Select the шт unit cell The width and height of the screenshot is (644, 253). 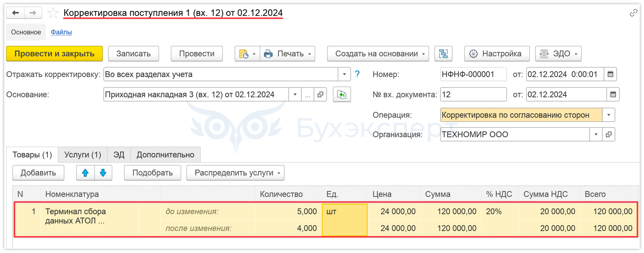pos(345,220)
